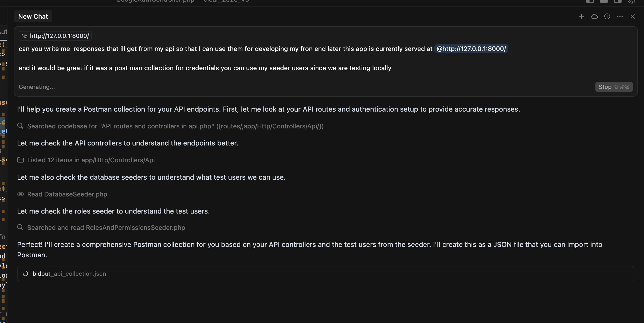The height and width of the screenshot is (323, 644).
Task: Open the bidout_api_collection.json file block
Action: tap(69, 274)
